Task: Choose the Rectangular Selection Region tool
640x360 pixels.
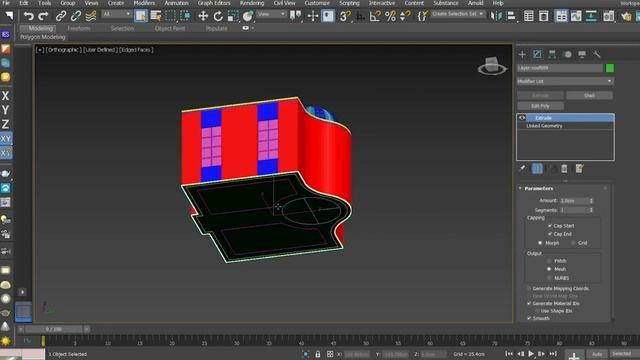Action: click(171, 16)
